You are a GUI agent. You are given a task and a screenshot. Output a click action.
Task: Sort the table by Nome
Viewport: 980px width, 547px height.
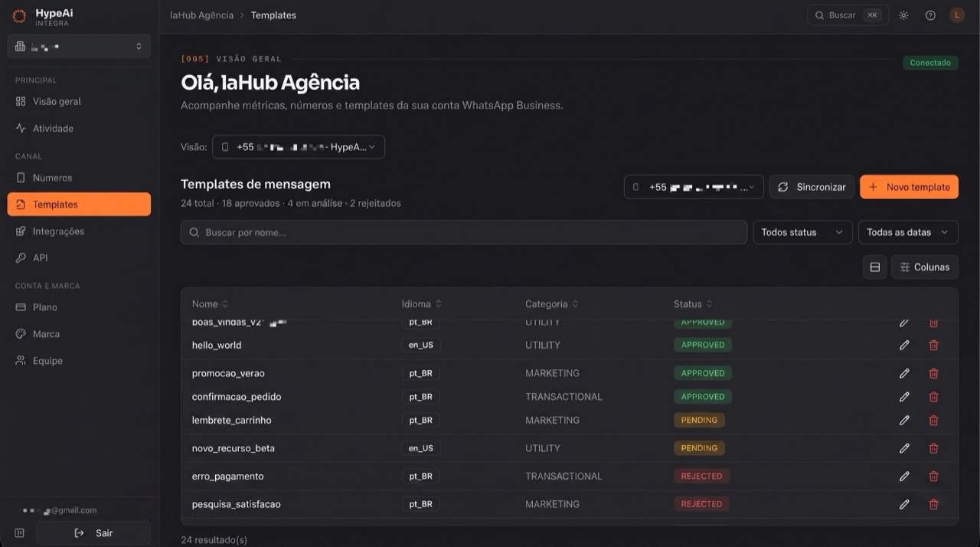coord(210,304)
